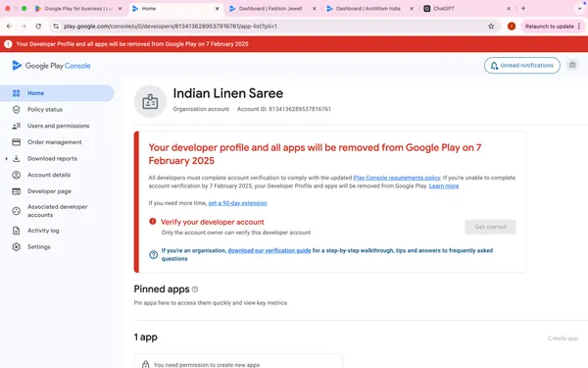Click the lock icon beside permission notice
Image resolution: width=588 pixels, height=368 pixels.
[x=145, y=364]
